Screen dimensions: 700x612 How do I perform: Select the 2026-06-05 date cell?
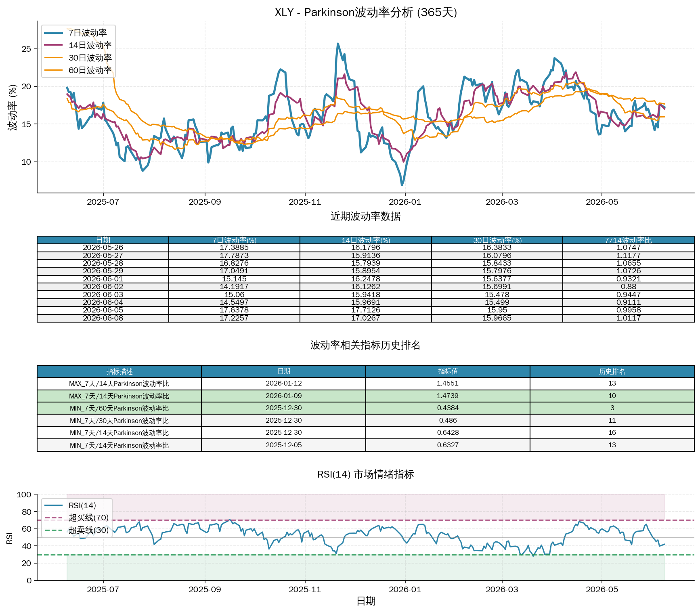coord(103,310)
